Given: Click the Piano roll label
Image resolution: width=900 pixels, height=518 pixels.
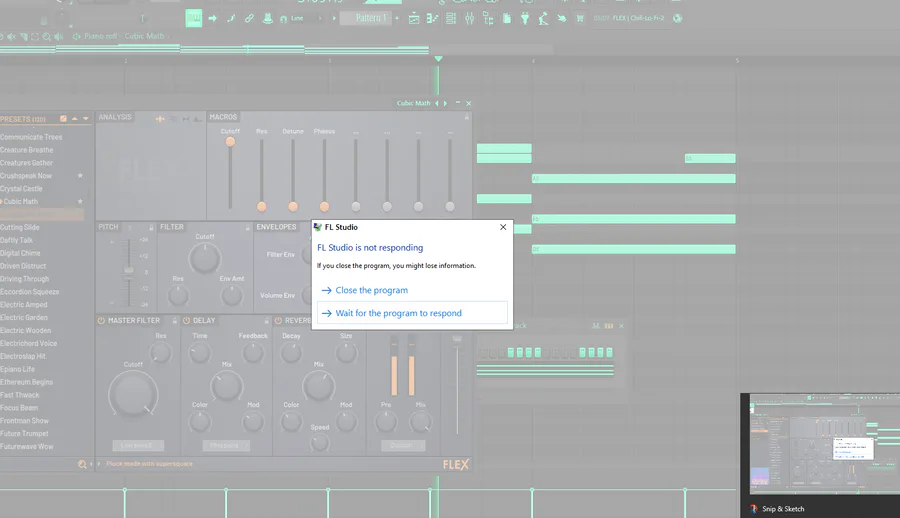Looking at the screenshot, I should [x=100, y=36].
